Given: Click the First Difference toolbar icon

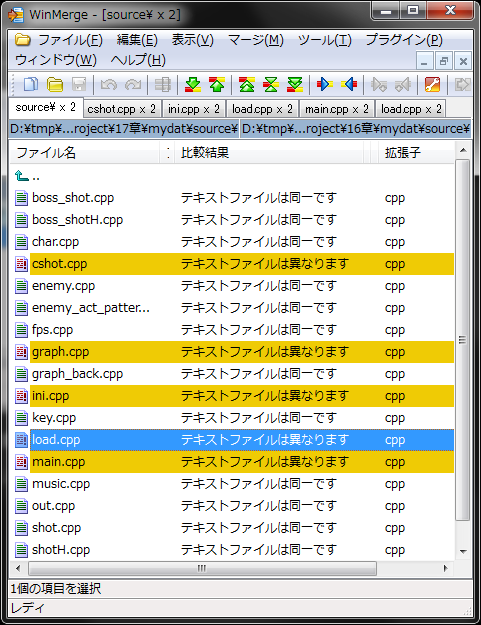Looking at the screenshot, I should (x=247, y=84).
